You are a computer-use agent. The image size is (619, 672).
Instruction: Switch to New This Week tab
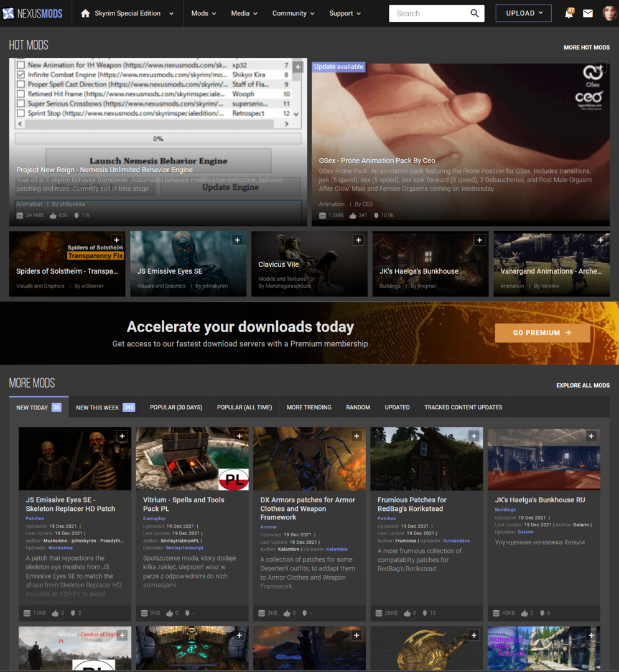point(105,407)
